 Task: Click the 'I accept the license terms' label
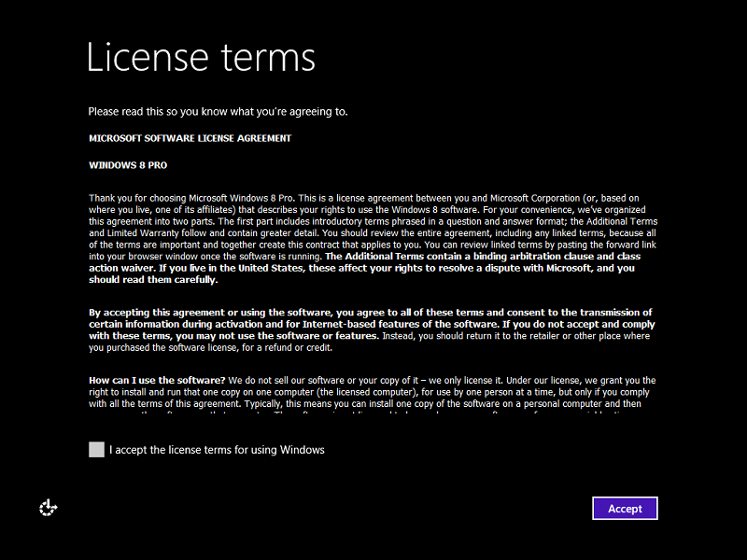(x=217, y=450)
